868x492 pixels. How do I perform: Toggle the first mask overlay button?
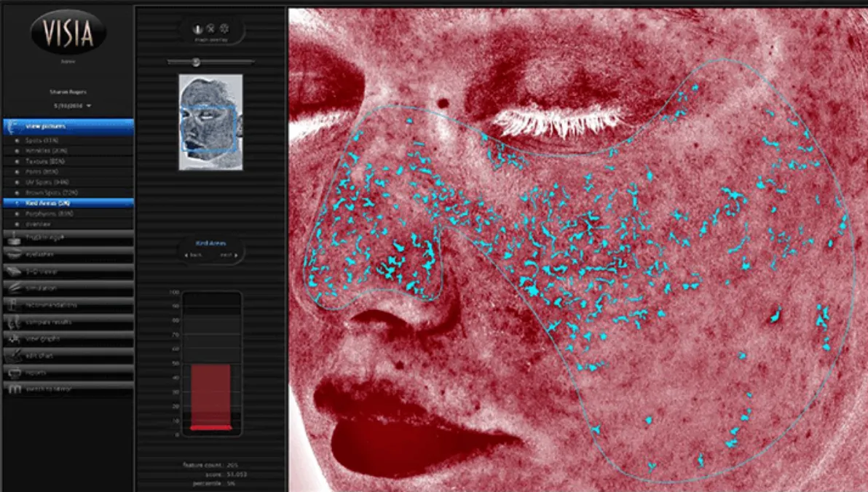[x=197, y=28]
